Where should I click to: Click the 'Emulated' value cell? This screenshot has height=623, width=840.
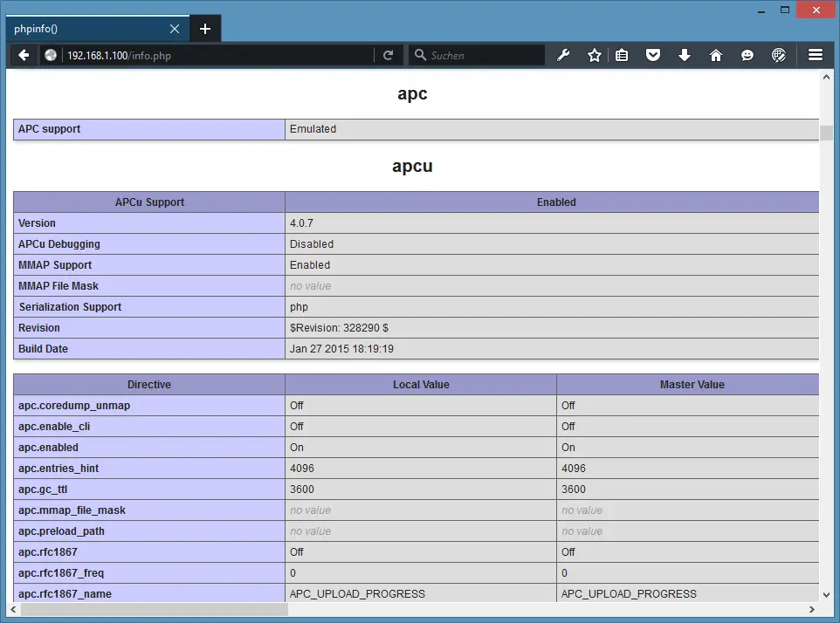(x=552, y=129)
